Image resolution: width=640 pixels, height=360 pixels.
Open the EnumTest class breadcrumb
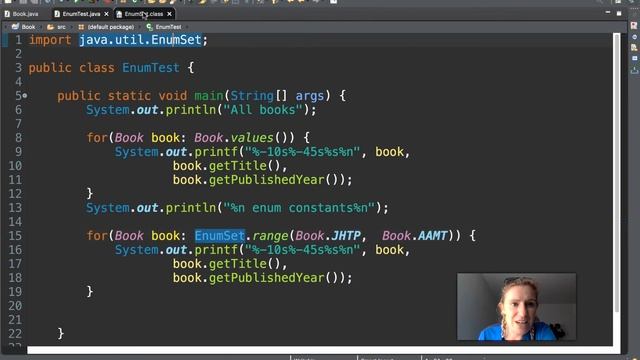click(x=168, y=27)
